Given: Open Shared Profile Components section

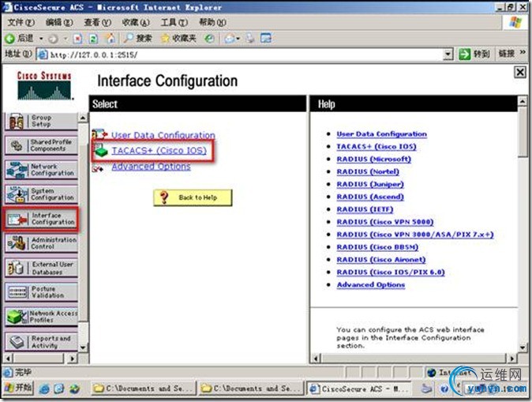Looking at the screenshot, I should coord(41,145).
